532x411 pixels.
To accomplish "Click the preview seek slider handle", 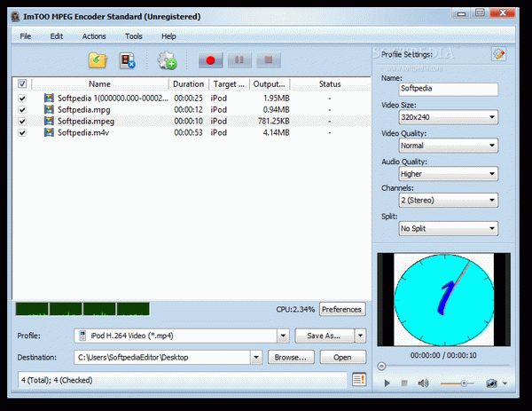I will pos(381,366).
